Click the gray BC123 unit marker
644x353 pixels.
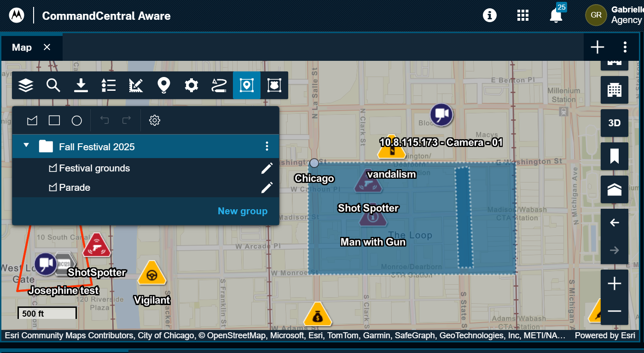tap(64, 265)
